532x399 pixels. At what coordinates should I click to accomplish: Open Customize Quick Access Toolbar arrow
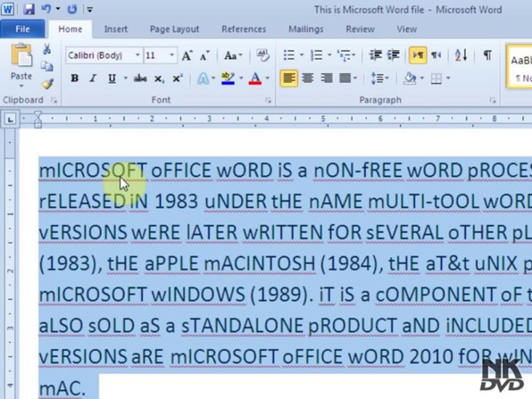pos(90,9)
